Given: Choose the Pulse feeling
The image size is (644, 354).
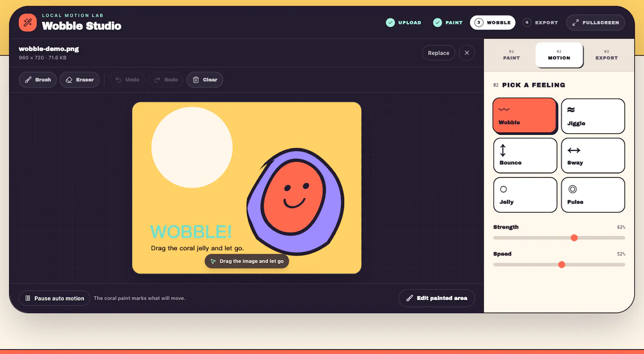Looking at the screenshot, I should 593,195.
